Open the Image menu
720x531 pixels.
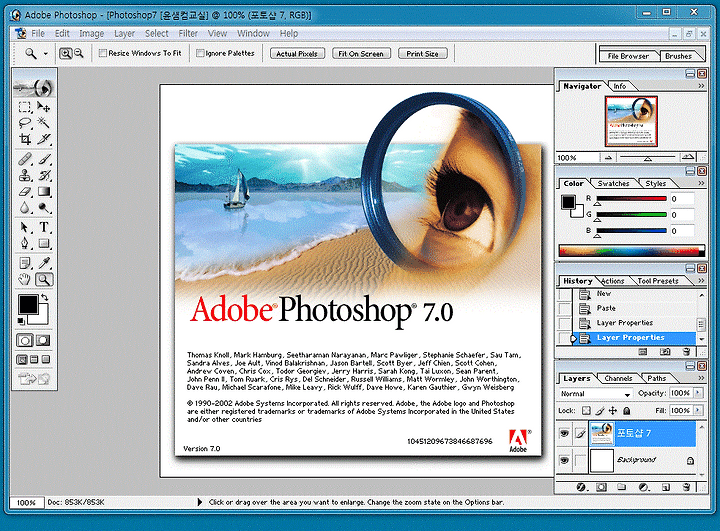coord(92,34)
